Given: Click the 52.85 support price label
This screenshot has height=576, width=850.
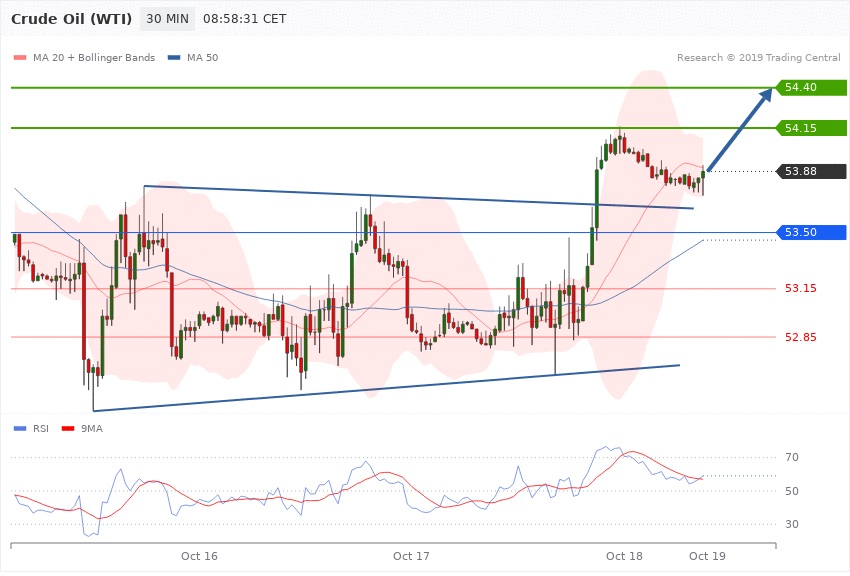Looking at the screenshot, I should (801, 337).
